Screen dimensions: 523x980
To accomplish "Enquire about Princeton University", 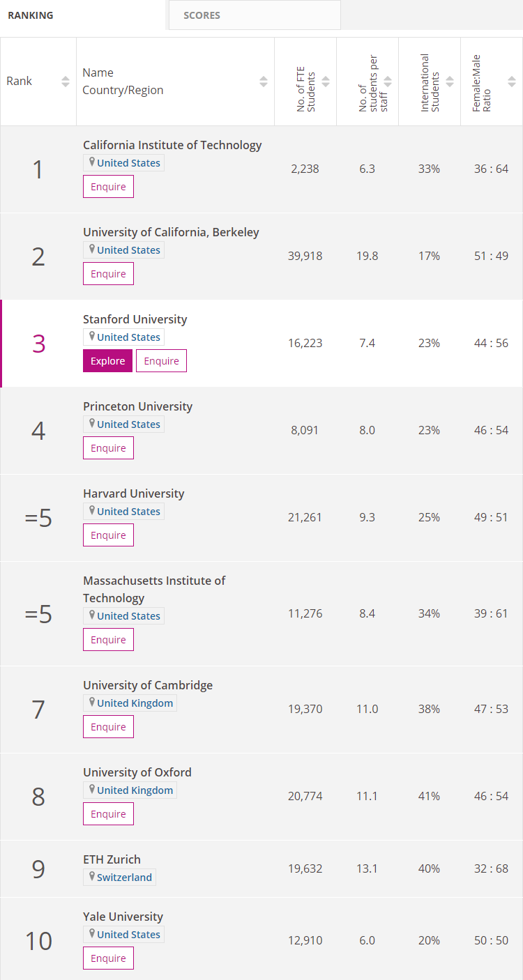I will pos(108,448).
